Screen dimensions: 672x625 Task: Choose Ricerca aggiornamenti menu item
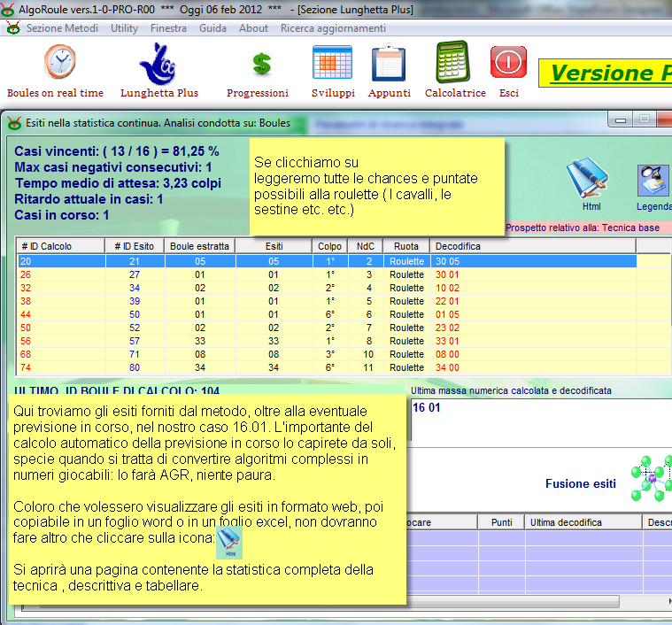click(333, 28)
